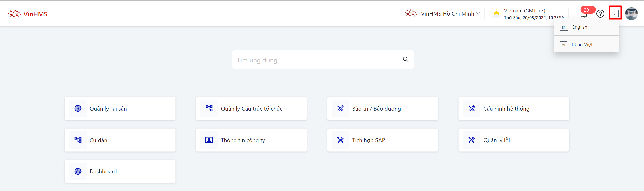Viewport: 644px width, 191px height.
Task: Click the VinHMS logo in header
Action: 28,14
